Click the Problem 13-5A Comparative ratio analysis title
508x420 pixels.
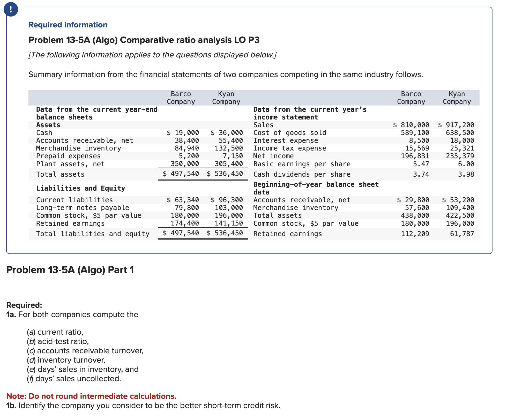(x=144, y=40)
